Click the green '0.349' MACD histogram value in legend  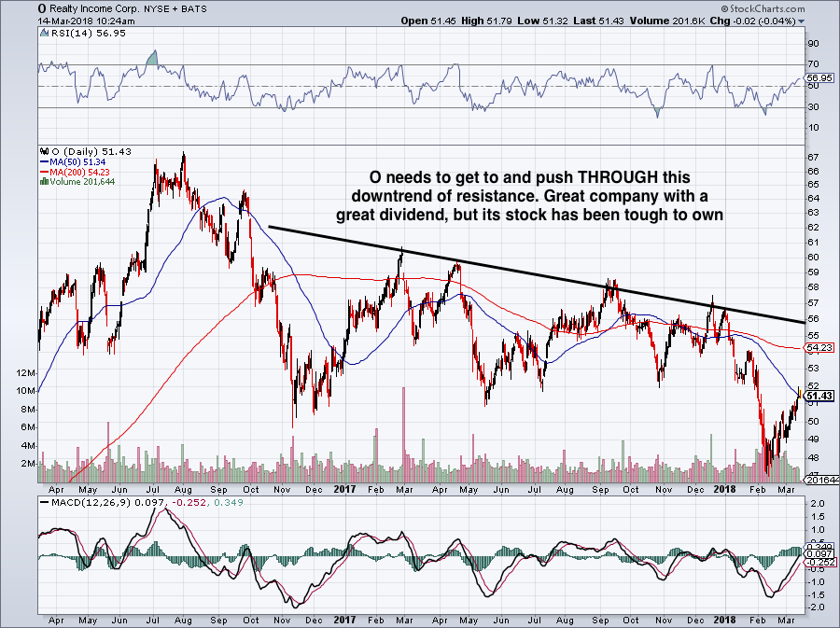point(229,503)
